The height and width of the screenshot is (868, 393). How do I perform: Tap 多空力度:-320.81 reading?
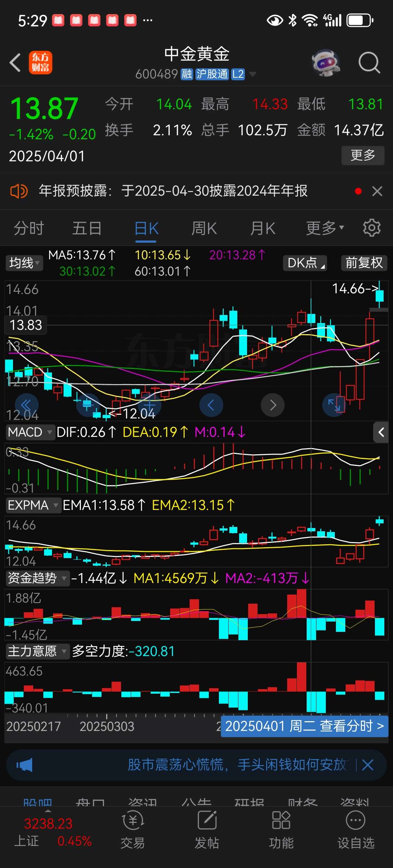click(x=124, y=651)
